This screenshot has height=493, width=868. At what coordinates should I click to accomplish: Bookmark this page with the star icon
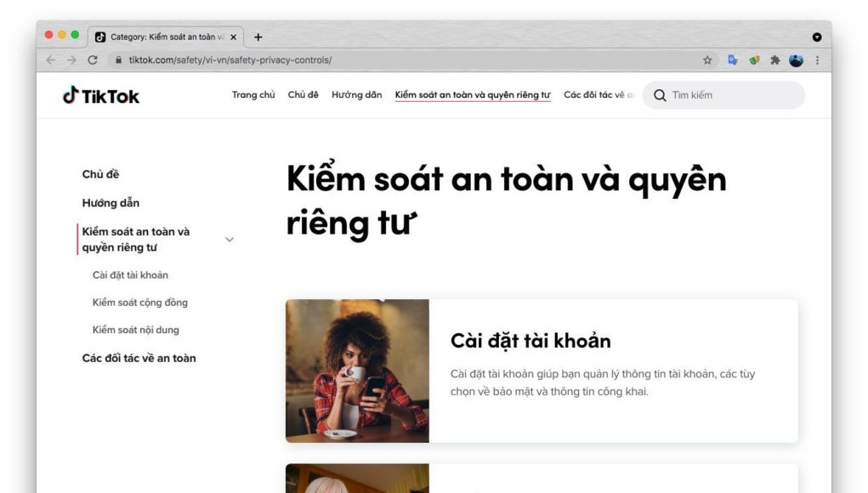tap(707, 60)
